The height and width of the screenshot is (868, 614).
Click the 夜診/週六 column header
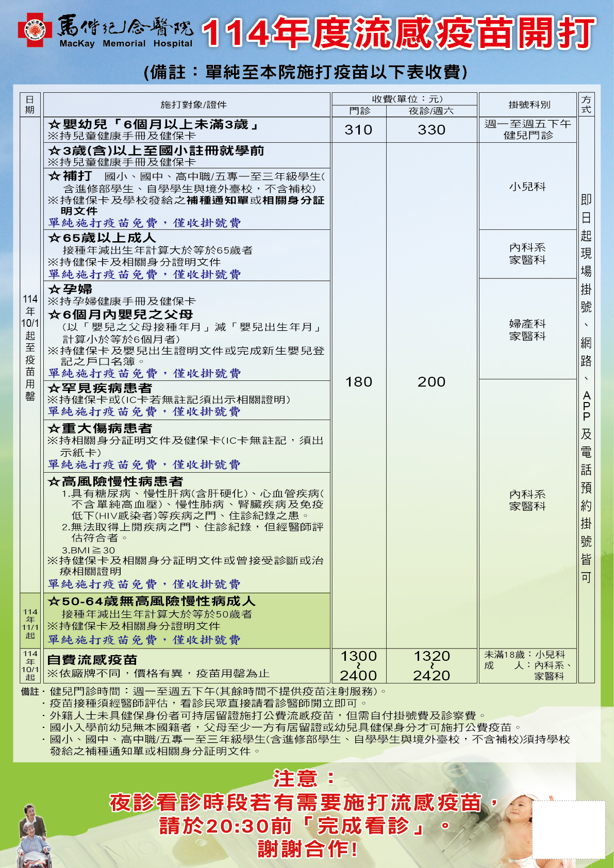[x=432, y=111]
